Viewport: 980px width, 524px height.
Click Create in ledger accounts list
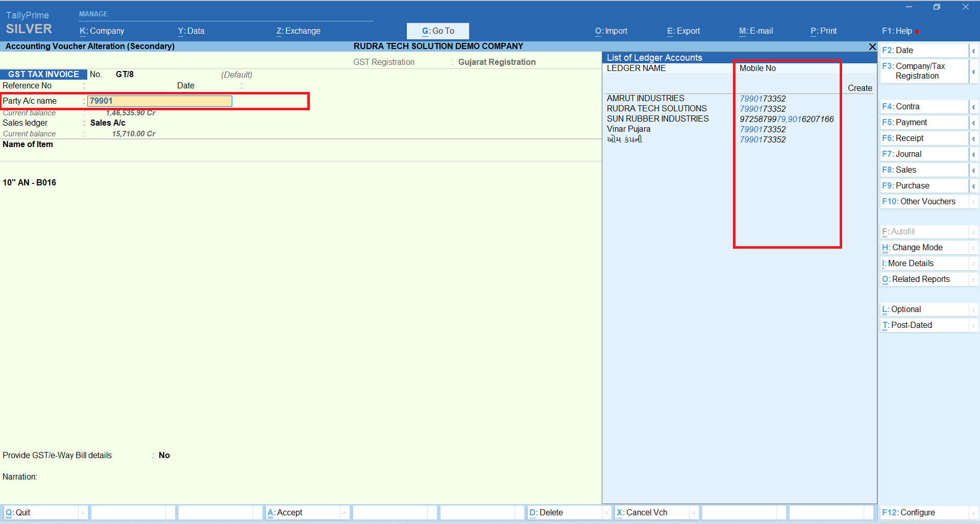click(860, 88)
